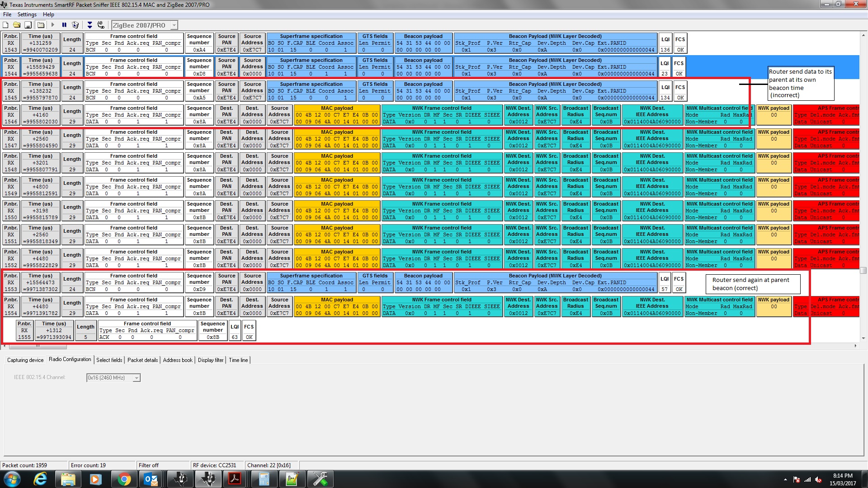
Task: Start the packet capture with the play button
Action: click(53, 25)
